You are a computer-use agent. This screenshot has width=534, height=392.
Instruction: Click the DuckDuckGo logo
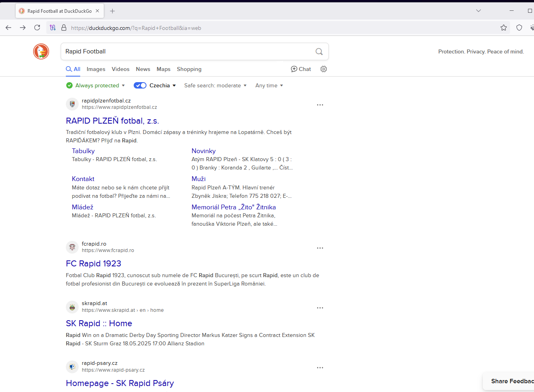pos(41,51)
